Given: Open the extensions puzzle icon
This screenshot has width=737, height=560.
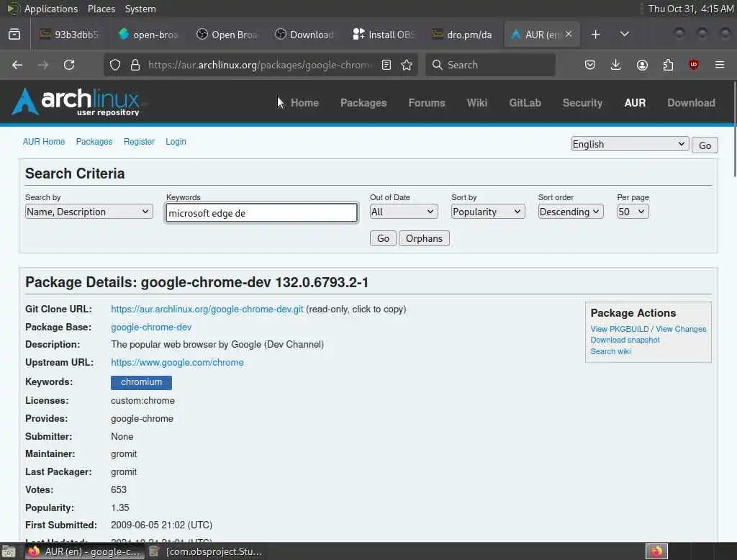Looking at the screenshot, I should pyautogui.click(x=668, y=65).
